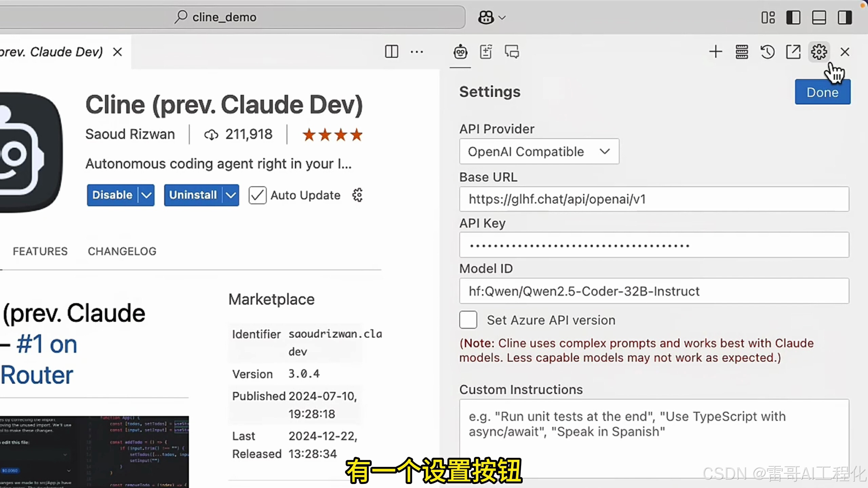The width and height of the screenshot is (868, 488).
Task: Enable Set Azure API version checkbox
Action: 468,320
